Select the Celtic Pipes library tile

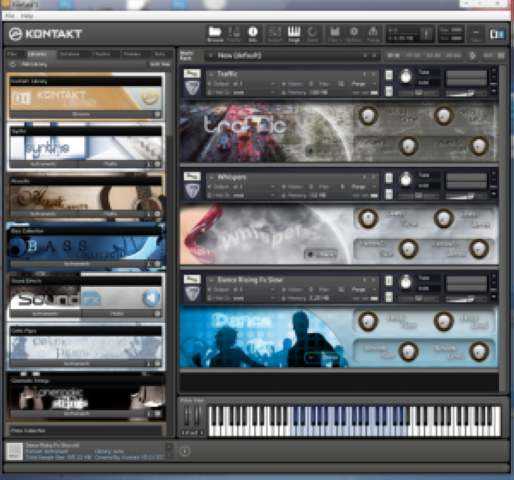[x=86, y=346]
